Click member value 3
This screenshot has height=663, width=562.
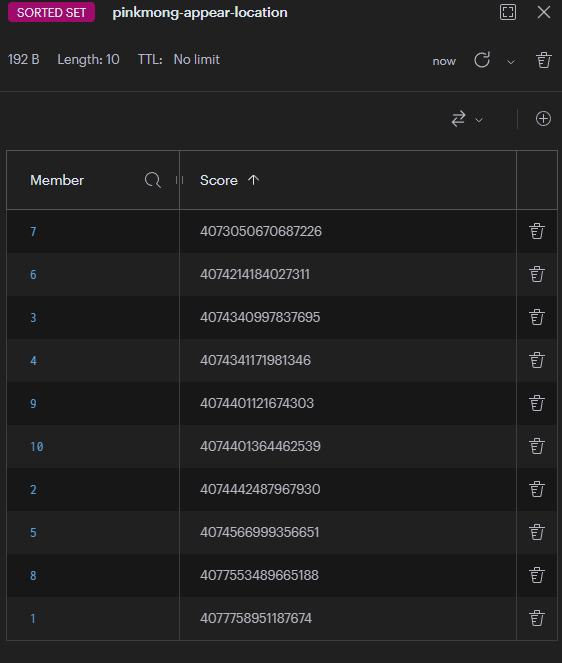pos(33,318)
